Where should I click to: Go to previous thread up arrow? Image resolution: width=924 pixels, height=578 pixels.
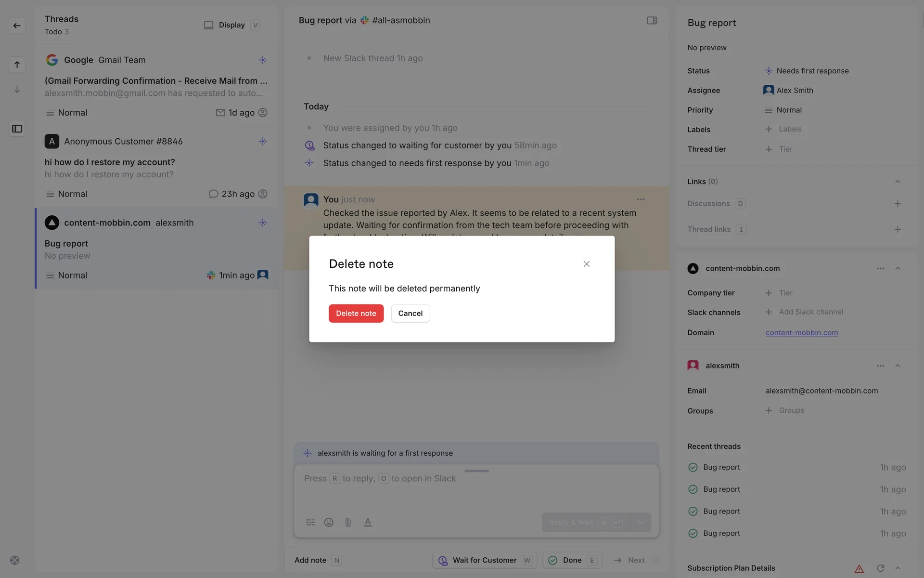coord(17,65)
